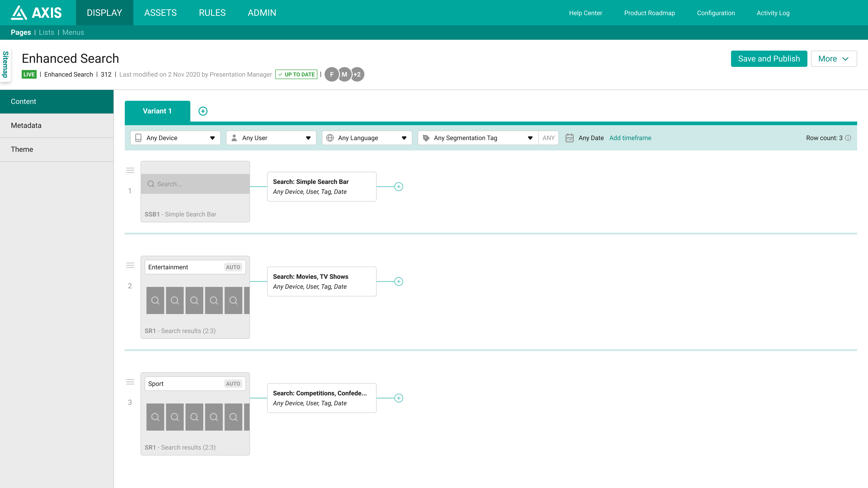Viewport: 868px width, 488px height.
Task: Switch to the DISPLAY tab
Action: [104, 13]
